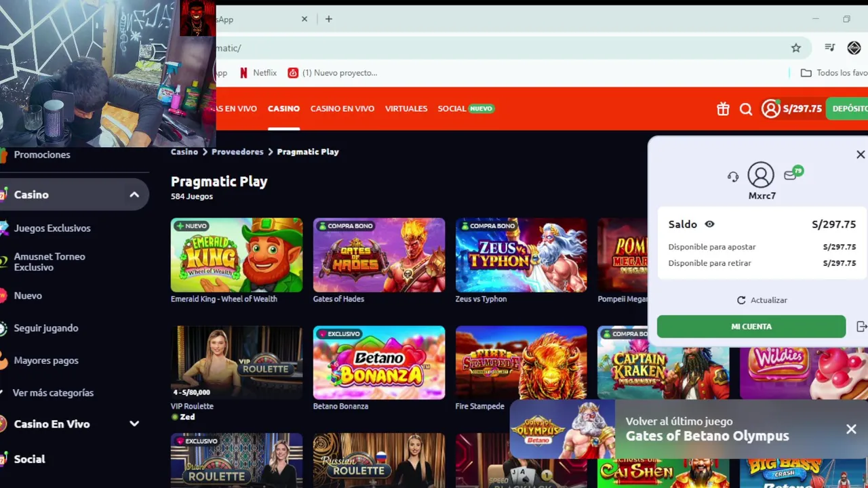
Task: Open Zeus vs Typhon game thumbnail
Action: (521, 255)
